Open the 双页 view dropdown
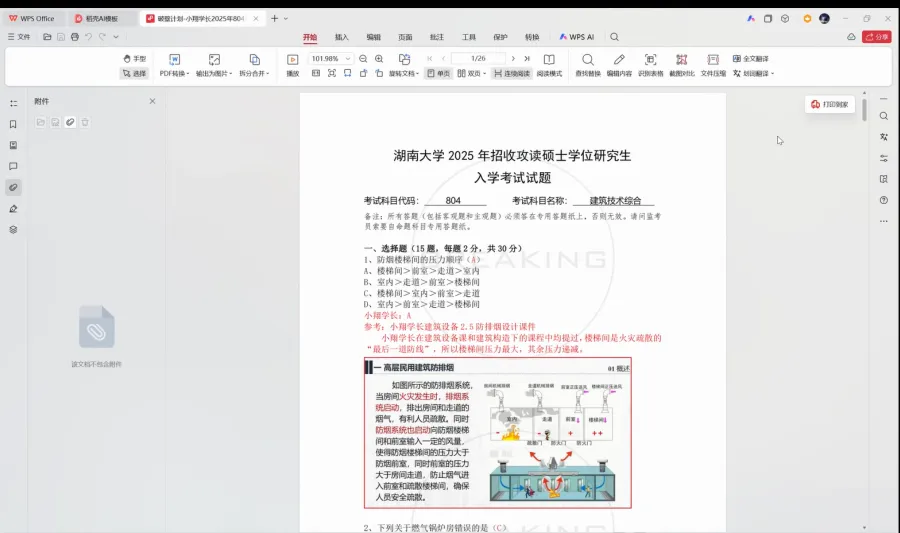 coord(471,73)
